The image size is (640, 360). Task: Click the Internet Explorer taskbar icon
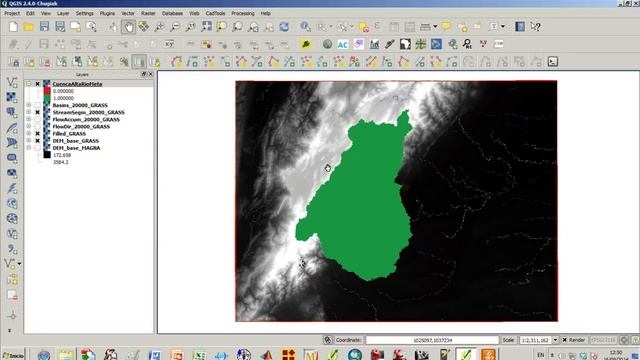coord(221,355)
